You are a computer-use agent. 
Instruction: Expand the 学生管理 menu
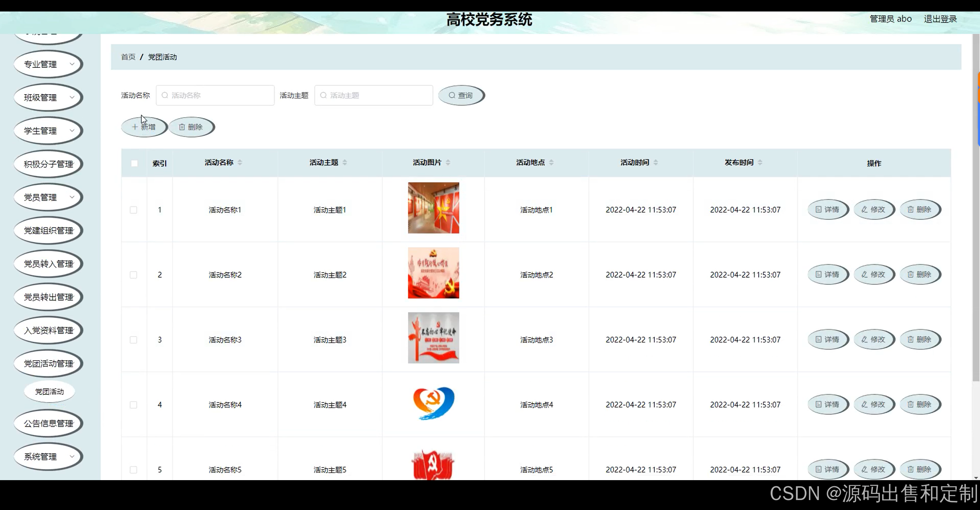pyautogui.click(x=48, y=131)
